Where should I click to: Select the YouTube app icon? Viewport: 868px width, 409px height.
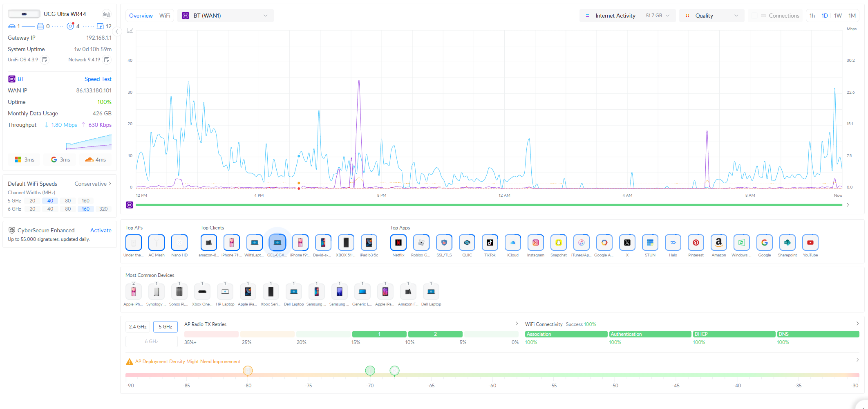(x=810, y=243)
